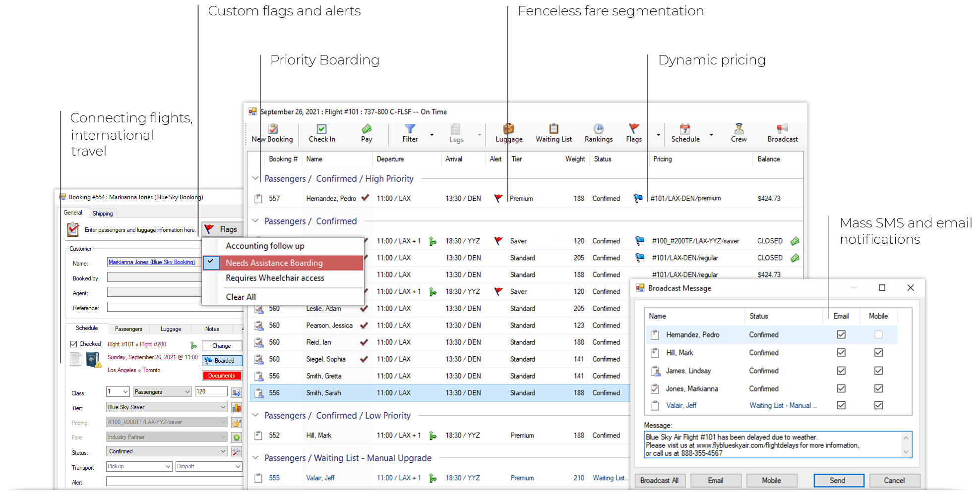The image size is (980, 492).
Task: Click the icon right of Class count 120
Action: click(x=237, y=392)
